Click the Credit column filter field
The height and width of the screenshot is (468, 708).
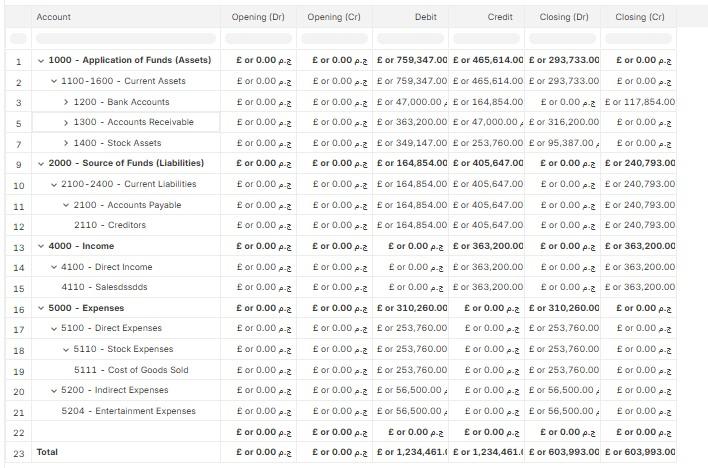487,39
